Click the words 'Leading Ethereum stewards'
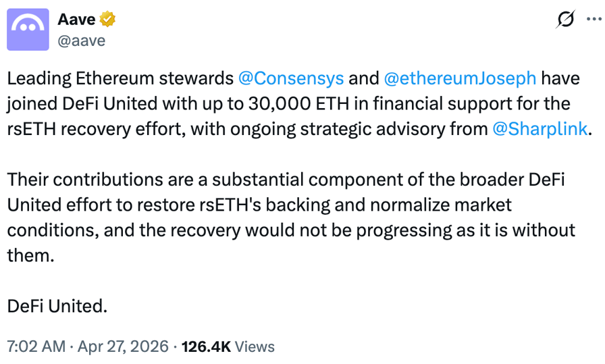 120,78
